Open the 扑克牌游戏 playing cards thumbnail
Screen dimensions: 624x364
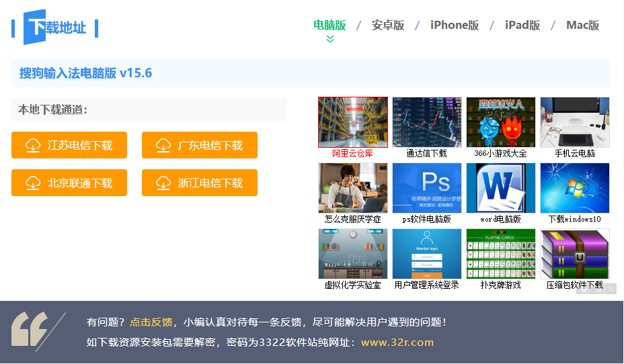(501, 254)
